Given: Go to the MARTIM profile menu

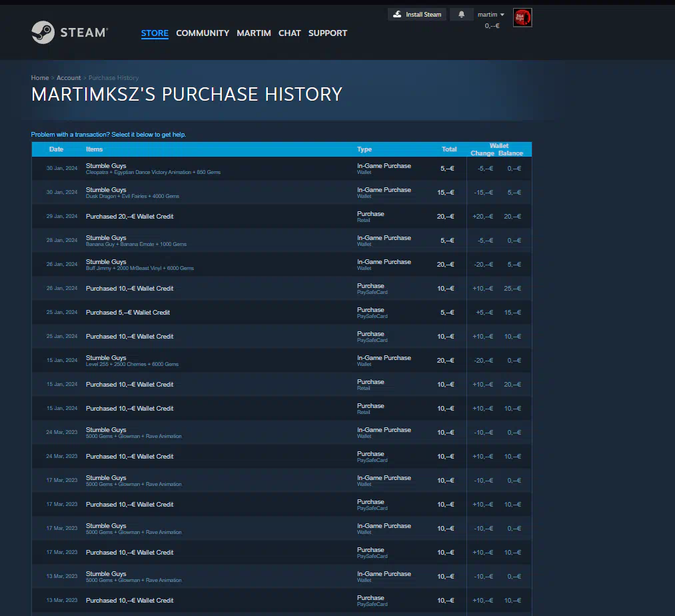Looking at the screenshot, I should (254, 33).
